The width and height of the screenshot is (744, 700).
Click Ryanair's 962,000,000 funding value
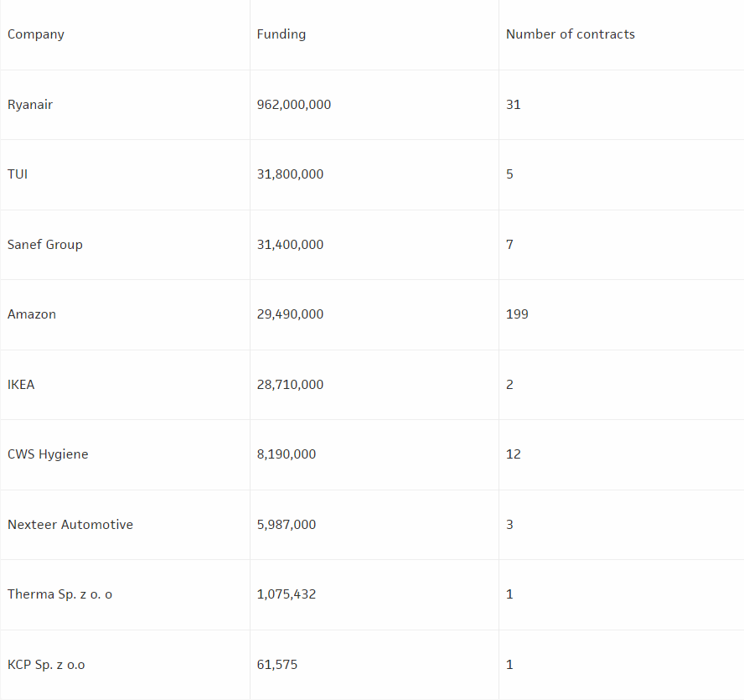(x=294, y=105)
